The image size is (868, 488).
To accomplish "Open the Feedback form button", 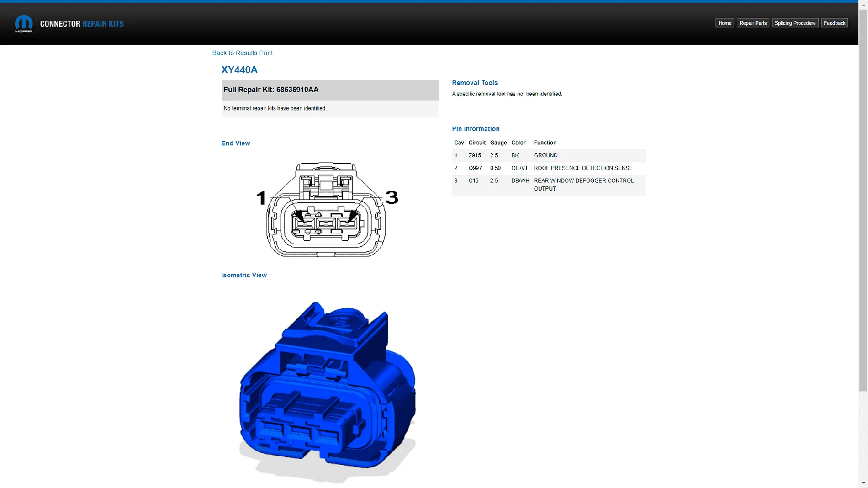I will tap(834, 23).
